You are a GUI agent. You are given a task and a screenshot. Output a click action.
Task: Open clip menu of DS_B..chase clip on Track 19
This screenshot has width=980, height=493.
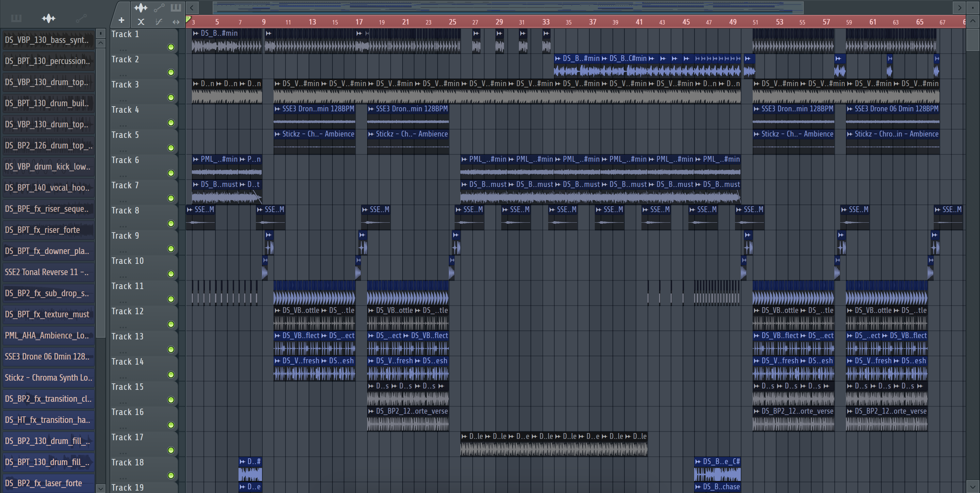(698, 487)
